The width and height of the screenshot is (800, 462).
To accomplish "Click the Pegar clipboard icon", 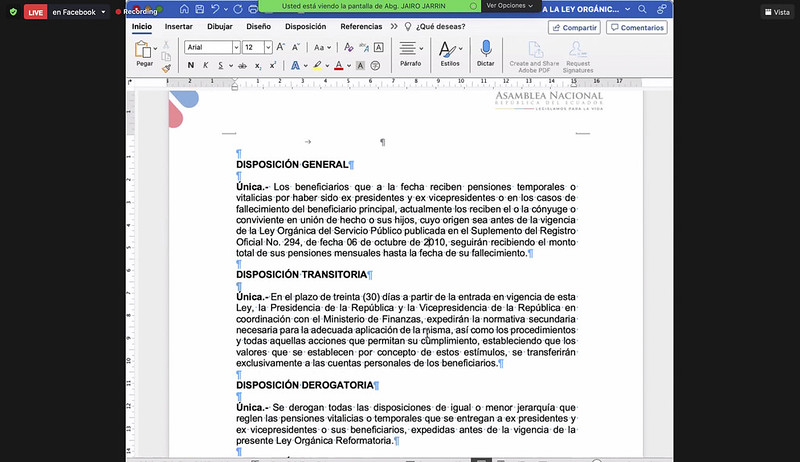I will click(143, 49).
